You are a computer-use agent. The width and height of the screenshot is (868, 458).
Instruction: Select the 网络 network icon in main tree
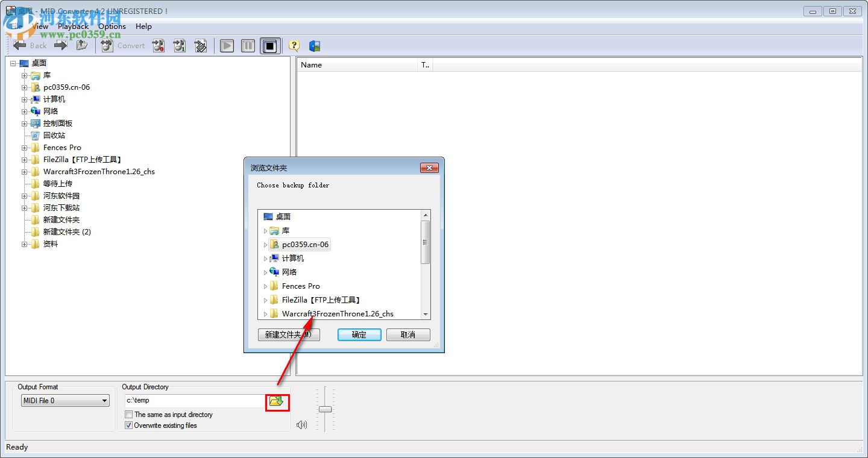[x=36, y=111]
